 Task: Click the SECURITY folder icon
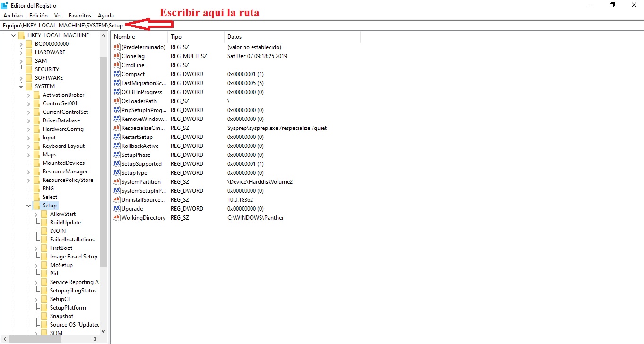(29, 69)
